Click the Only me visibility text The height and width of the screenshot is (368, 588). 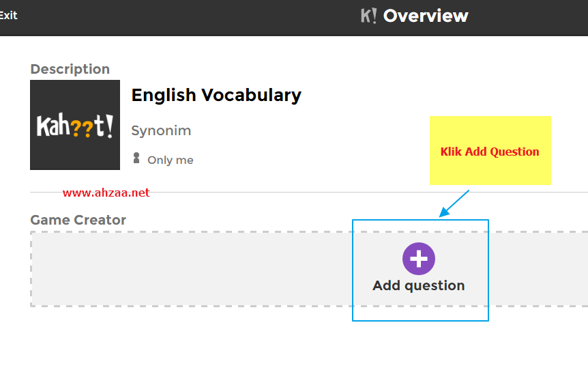[171, 160]
